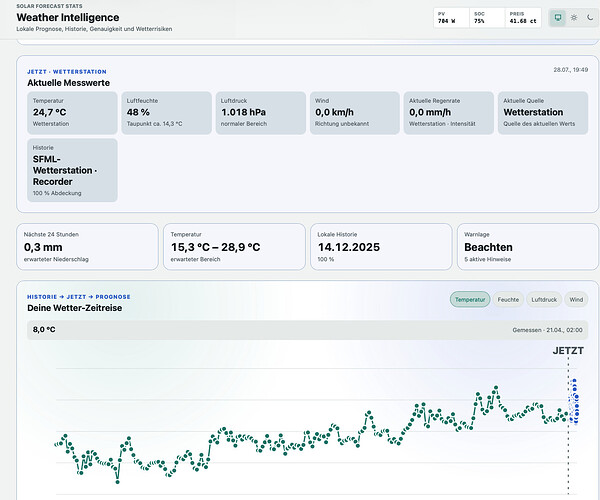
Task: Click the SOC 75% status chip
Action: 487,18
